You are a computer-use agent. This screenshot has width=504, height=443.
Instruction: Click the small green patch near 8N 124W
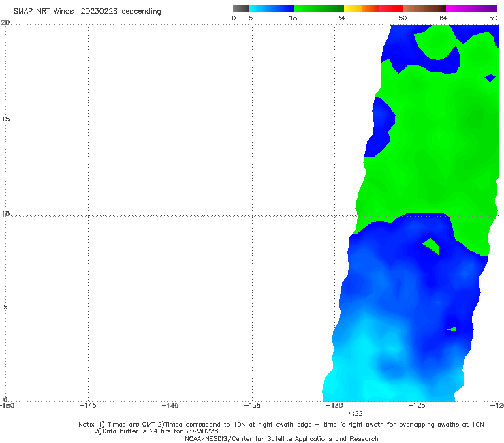(432, 246)
